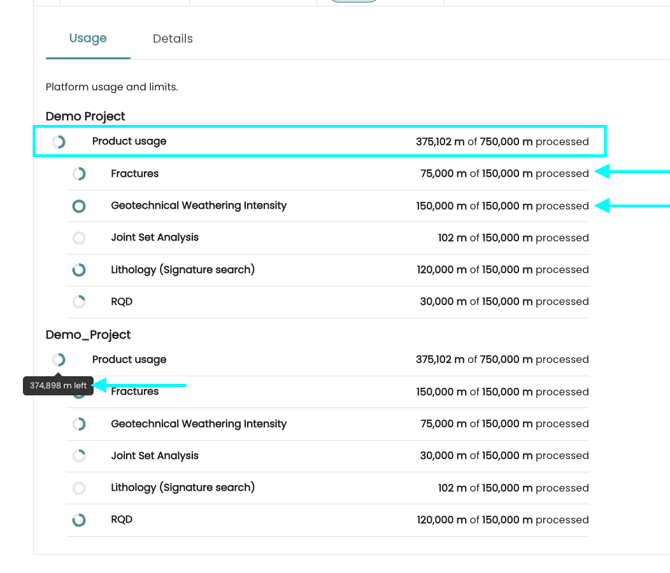Select Lithology (Signature search) under Demo_Project

(x=182, y=488)
